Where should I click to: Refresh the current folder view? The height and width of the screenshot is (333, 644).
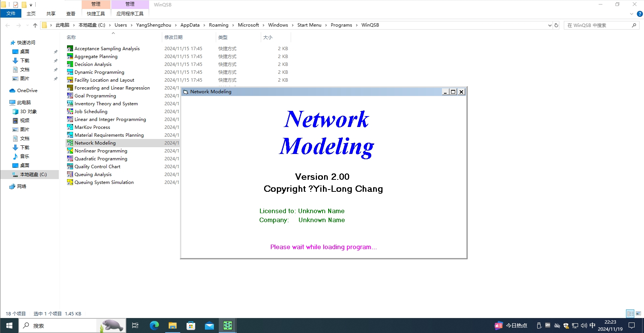tap(556, 25)
